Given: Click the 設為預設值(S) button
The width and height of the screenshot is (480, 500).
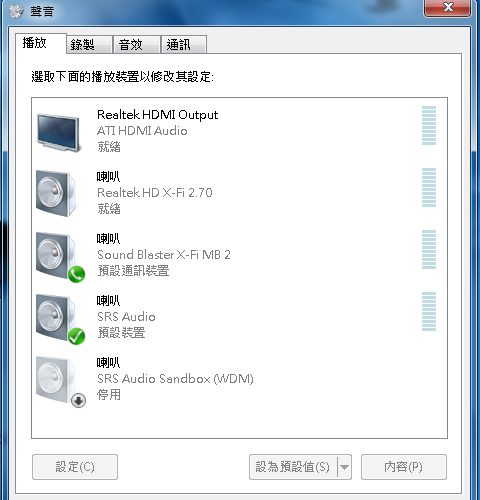Looking at the screenshot, I should tap(293, 467).
